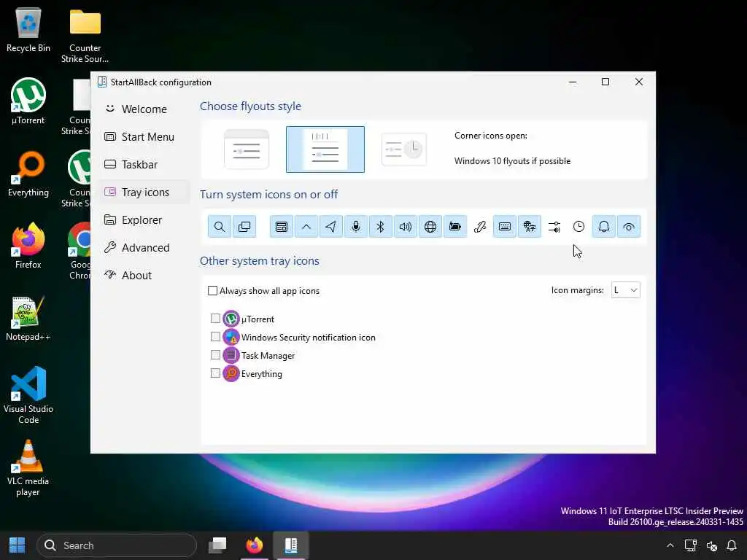Image resolution: width=747 pixels, height=560 pixels.
Task: Select the Tray icons section
Action: pyautogui.click(x=145, y=192)
